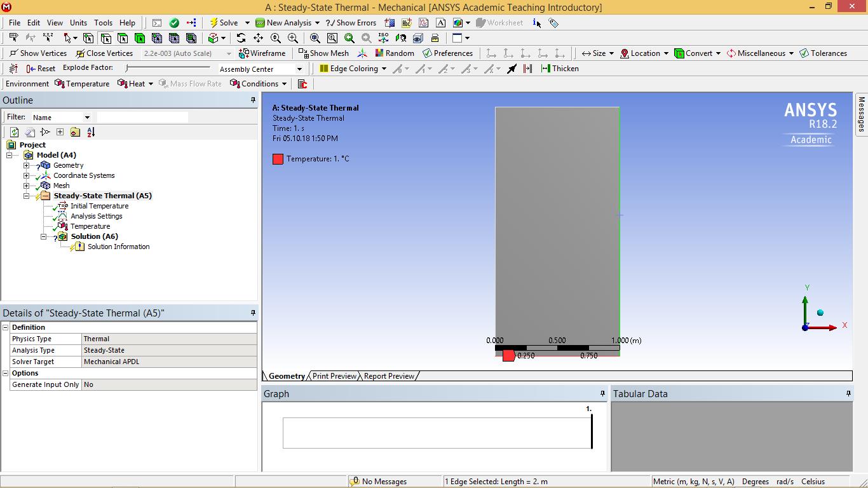
Task: Toggle Close Vertices display
Action: [104, 53]
